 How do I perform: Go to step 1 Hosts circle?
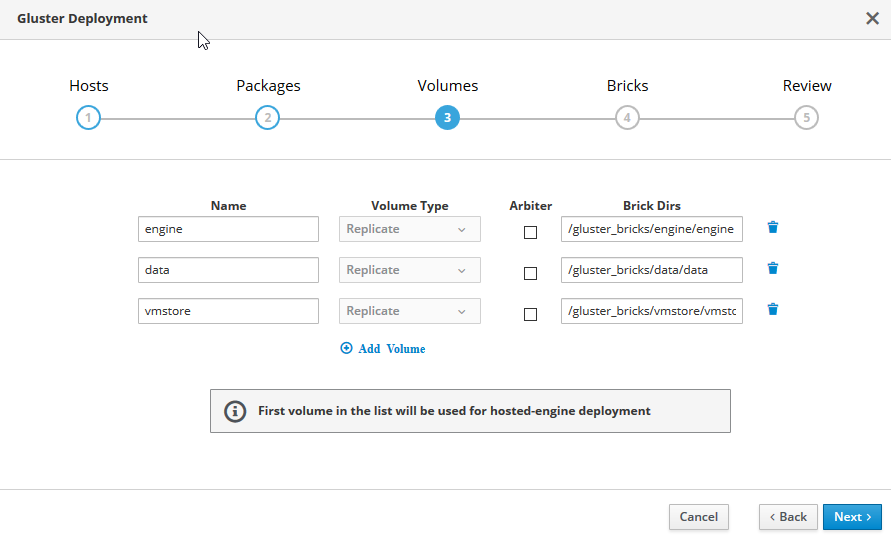[88, 118]
